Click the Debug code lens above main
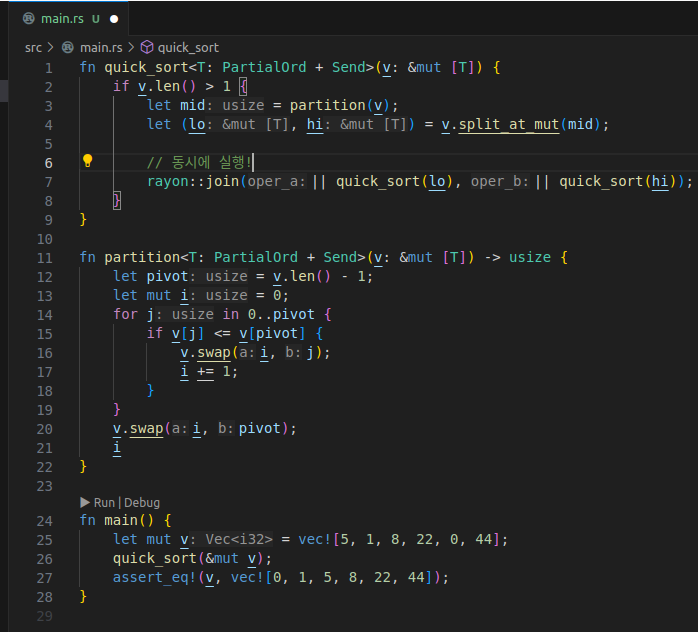Screen dimensions: 698x632 (142, 502)
